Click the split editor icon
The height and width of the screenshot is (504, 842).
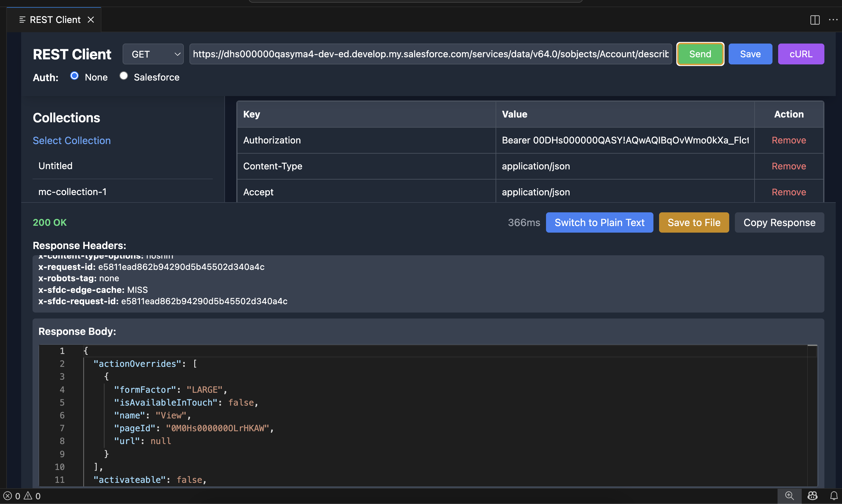pos(815,20)
